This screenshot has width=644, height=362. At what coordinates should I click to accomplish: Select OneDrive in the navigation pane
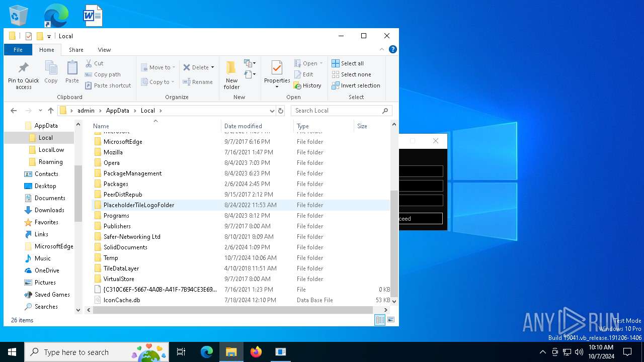coord(47,270)
